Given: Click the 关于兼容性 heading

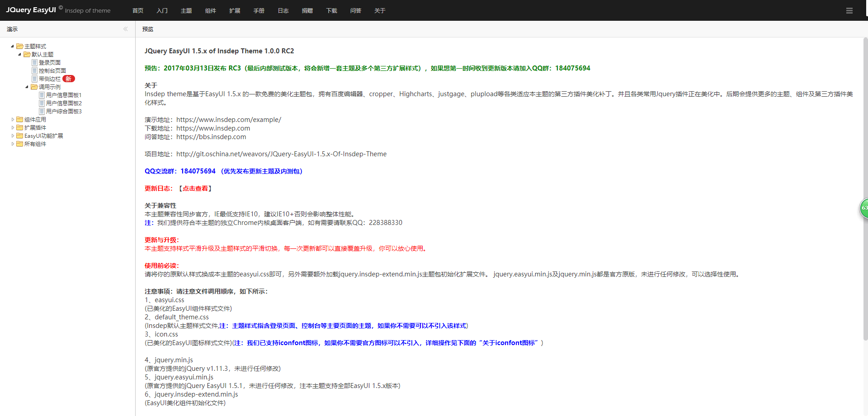Looking at the screenshot, I should click(160, 206).
